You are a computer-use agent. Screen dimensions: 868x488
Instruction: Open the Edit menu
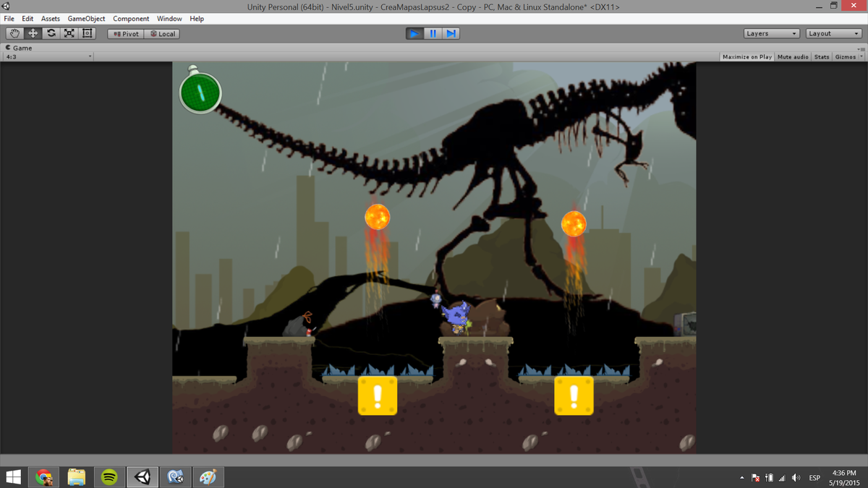pos(27,18)
